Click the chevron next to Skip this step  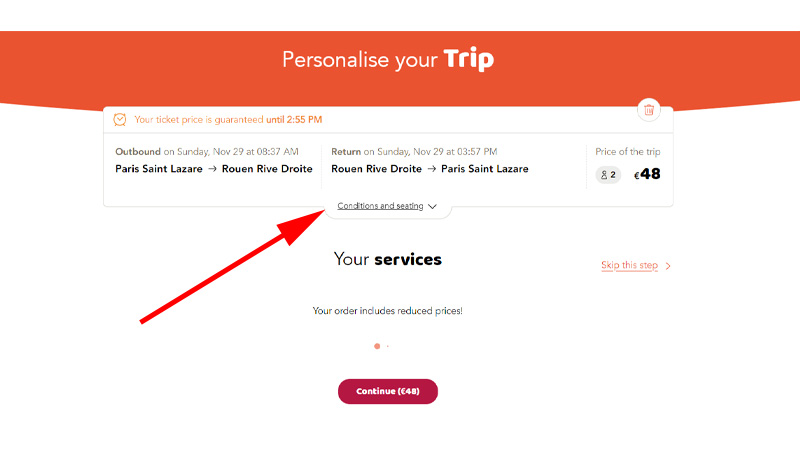pos(668,266)
